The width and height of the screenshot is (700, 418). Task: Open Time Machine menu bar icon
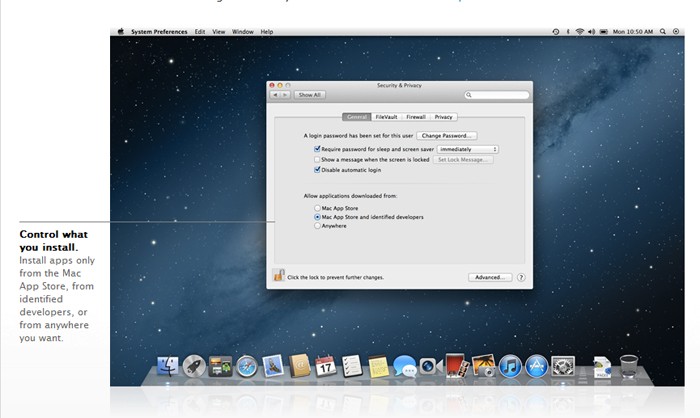tap(556, 32)
